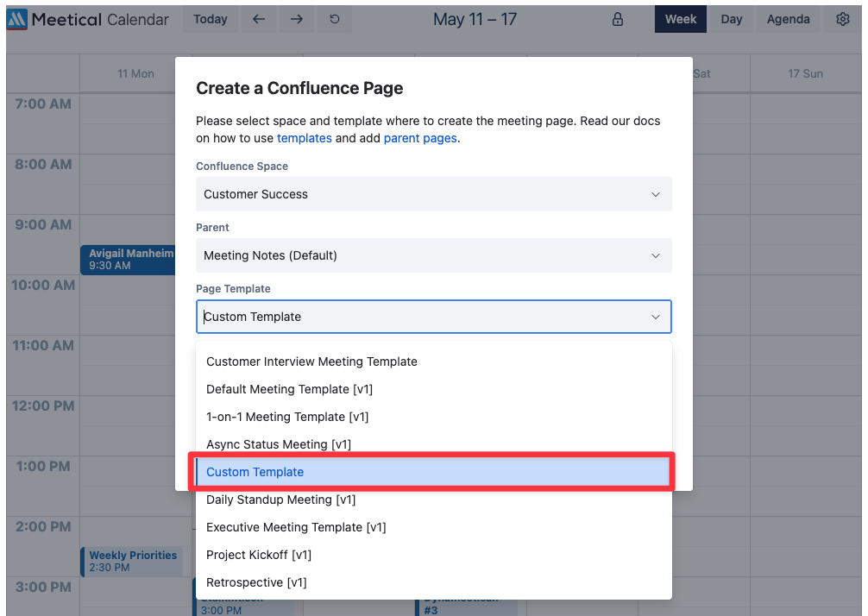Click the Parent dropdown chevron arrow

pos(656,255)
